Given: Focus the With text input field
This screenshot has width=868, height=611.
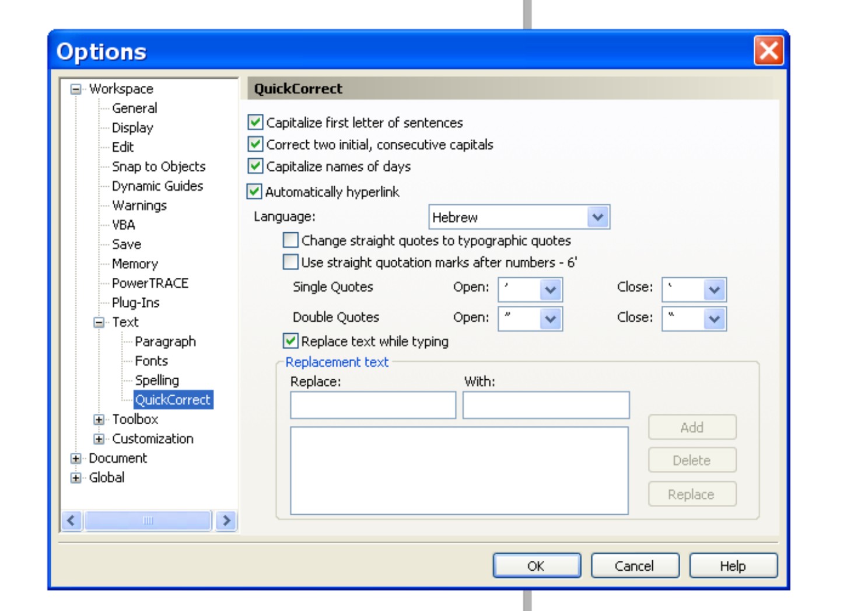Looking at the screenshot, I should (x=546, y=405).
